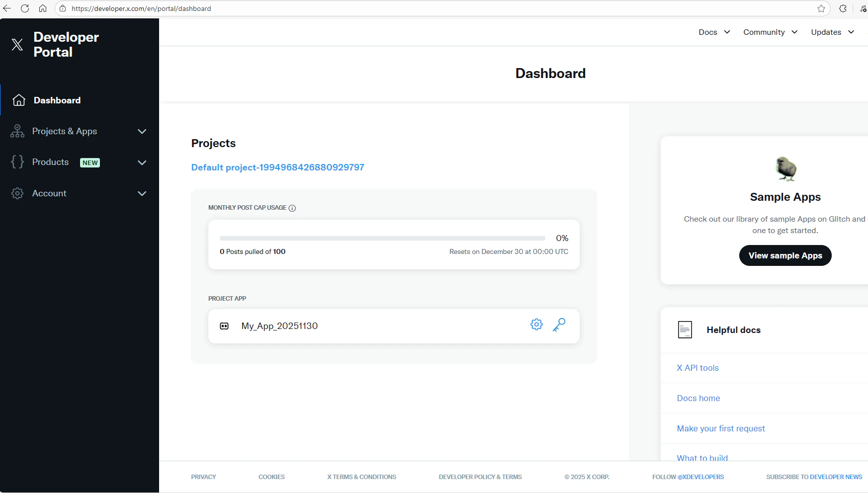
Task: Click the monthly post cap progress bar
Action: [x=382, y=239]
